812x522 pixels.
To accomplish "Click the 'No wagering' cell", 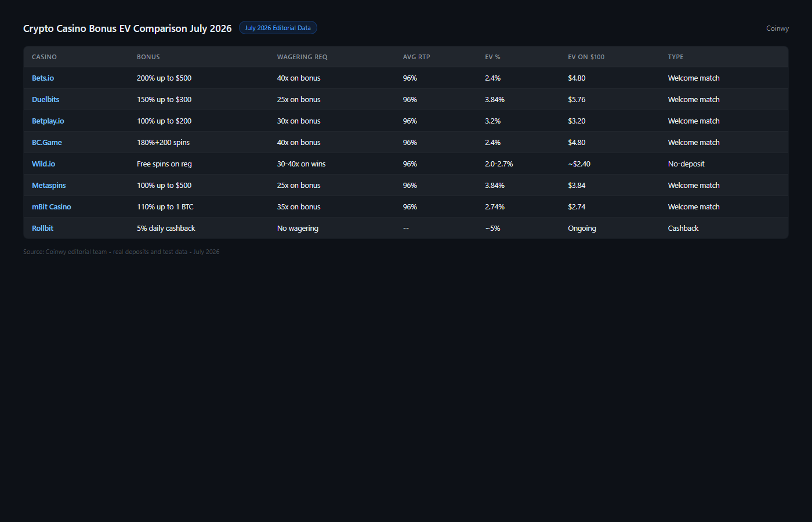I will coord(298,229).
